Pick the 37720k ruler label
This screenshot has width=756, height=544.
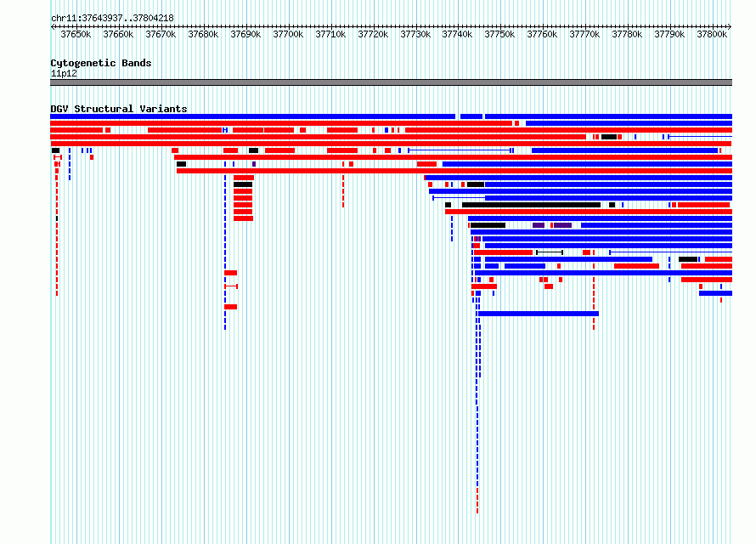tap(373, 35)
